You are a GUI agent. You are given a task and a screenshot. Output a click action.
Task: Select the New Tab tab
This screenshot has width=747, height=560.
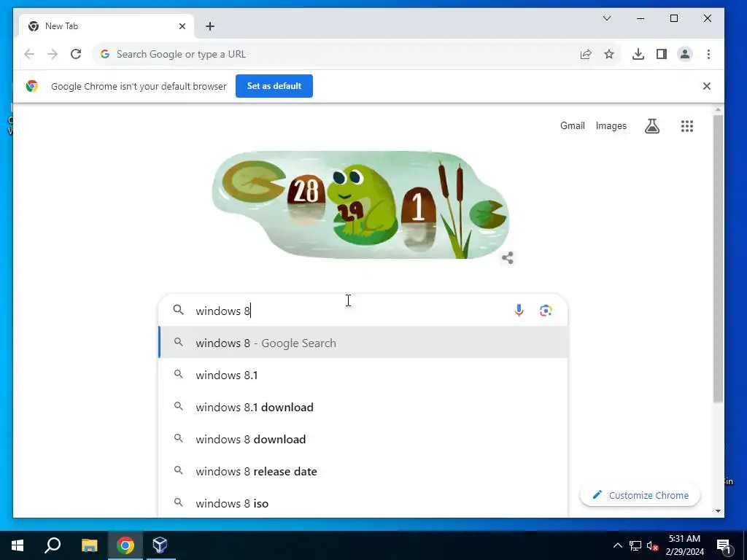pyautogui.click(x=106, y=26)
